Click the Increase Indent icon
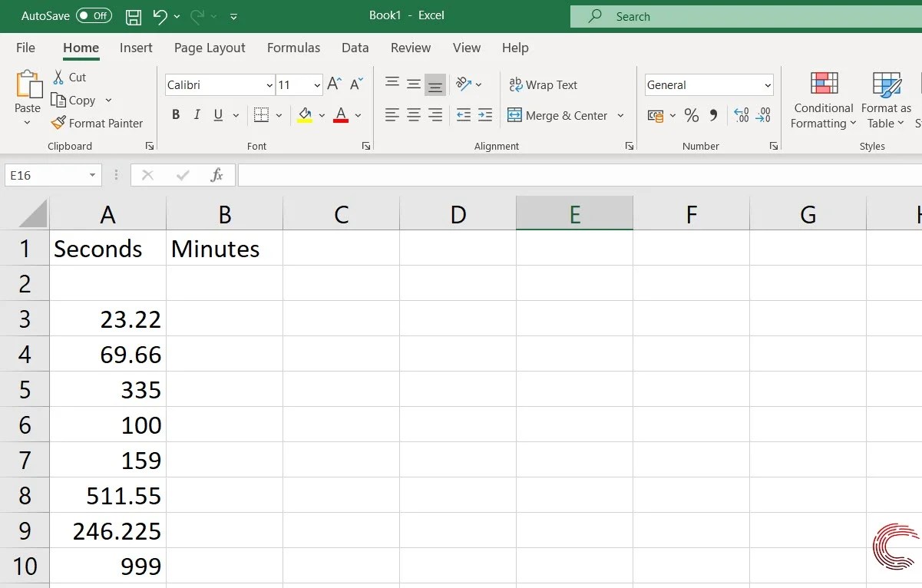922x588 pixels. 484,115
